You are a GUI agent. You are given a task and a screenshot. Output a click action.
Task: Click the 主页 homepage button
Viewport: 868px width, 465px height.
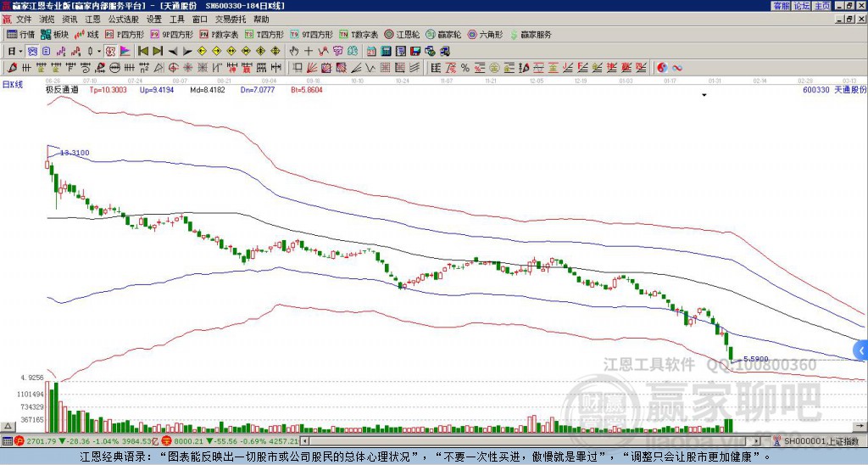(x=822, y=6)
